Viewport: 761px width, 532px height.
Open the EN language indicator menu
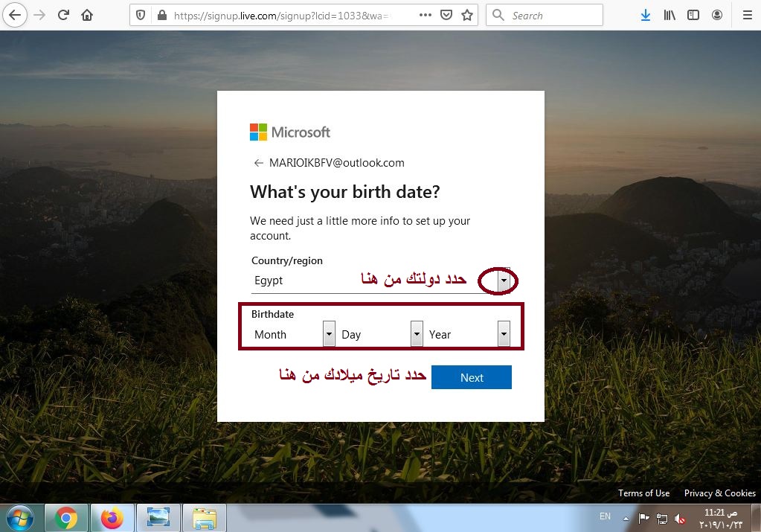point(605,516)
